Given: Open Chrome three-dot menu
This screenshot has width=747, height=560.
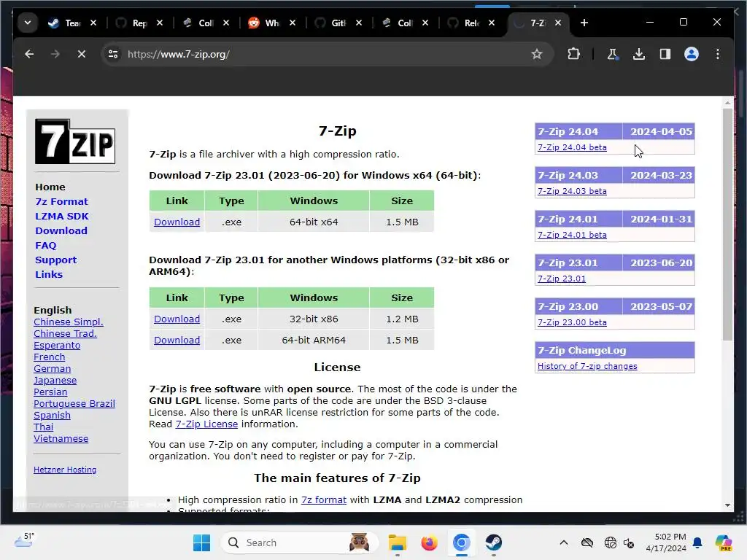Looking at the screenshot, I should (x=718, y=54).
